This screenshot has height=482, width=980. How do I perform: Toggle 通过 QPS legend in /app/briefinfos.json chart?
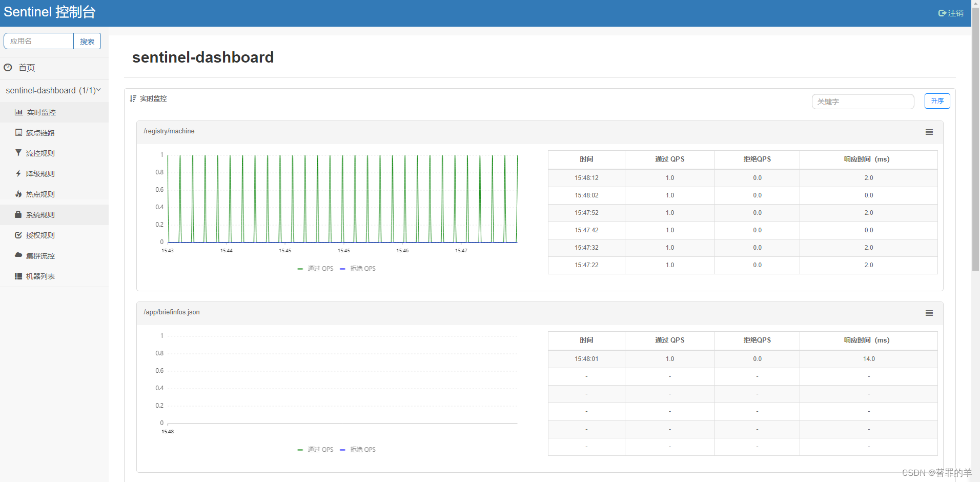[x=315, y=450]
